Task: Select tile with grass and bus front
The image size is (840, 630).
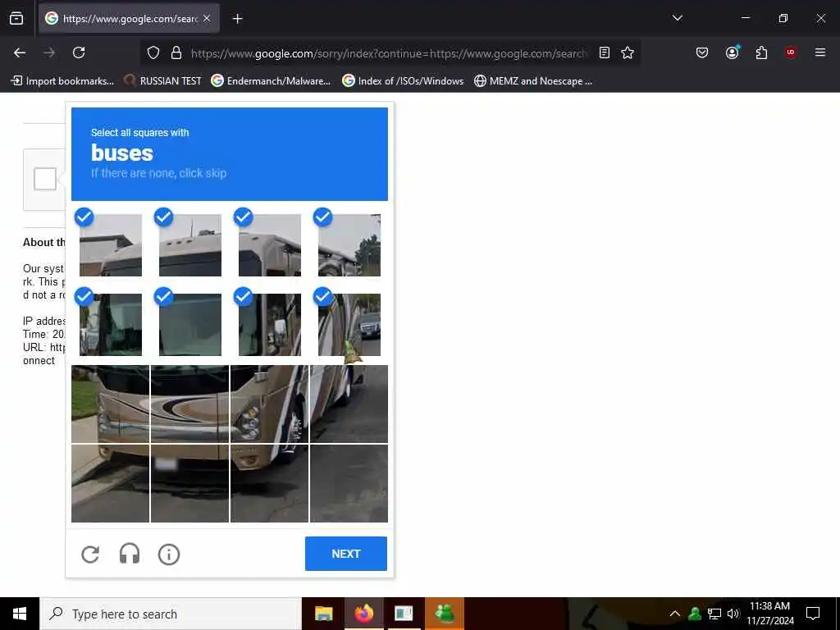Action: (x=111, y=404)
